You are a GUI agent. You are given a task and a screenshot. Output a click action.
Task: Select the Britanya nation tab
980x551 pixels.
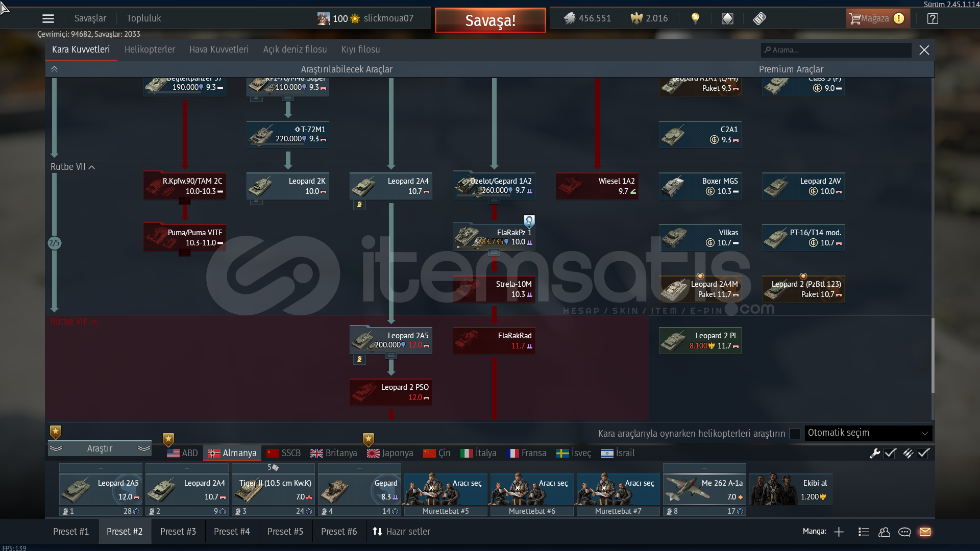tap(334, 453)
